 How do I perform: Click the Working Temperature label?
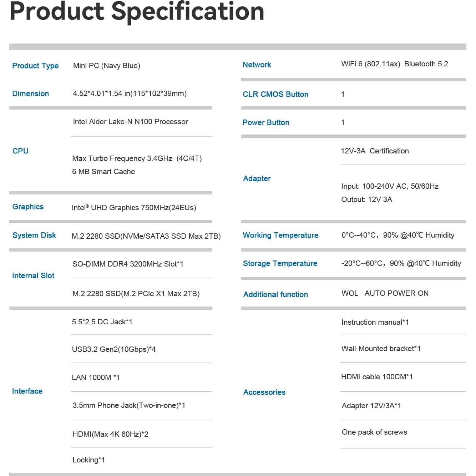280,235
